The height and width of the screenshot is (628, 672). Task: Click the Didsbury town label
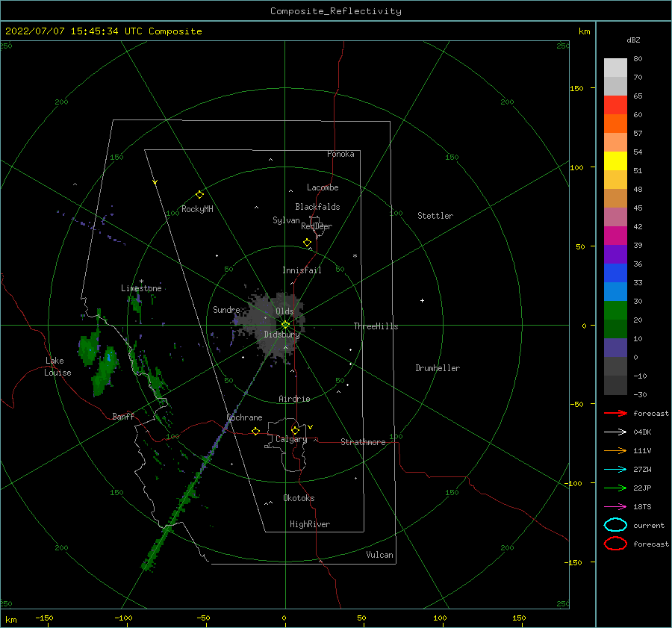point(282,335)
